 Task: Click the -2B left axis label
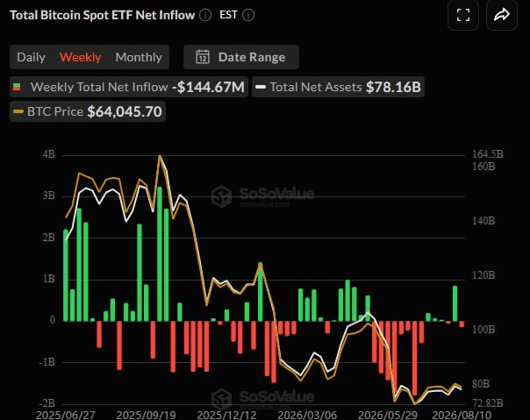click(x=47, y=403)
